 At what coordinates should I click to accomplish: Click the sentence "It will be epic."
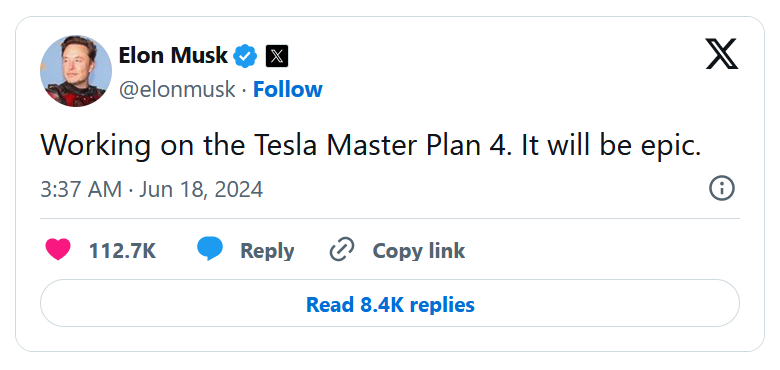611,146
